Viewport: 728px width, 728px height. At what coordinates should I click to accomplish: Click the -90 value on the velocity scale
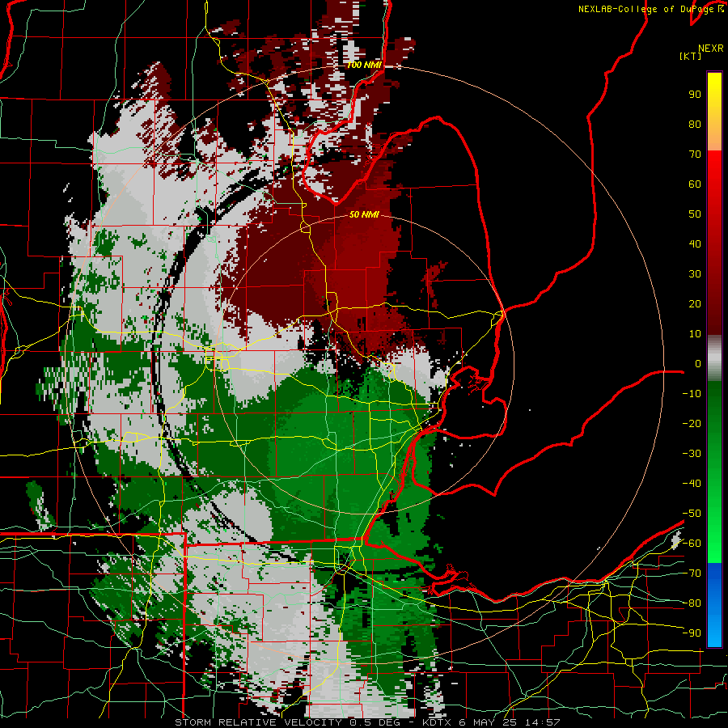pyautogui.click(x=692, y=633)
